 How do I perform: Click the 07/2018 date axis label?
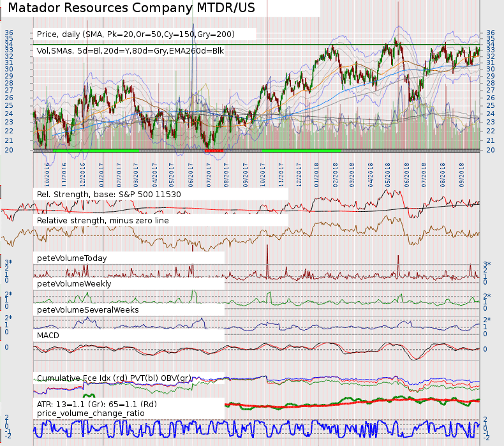pos(424,175)
